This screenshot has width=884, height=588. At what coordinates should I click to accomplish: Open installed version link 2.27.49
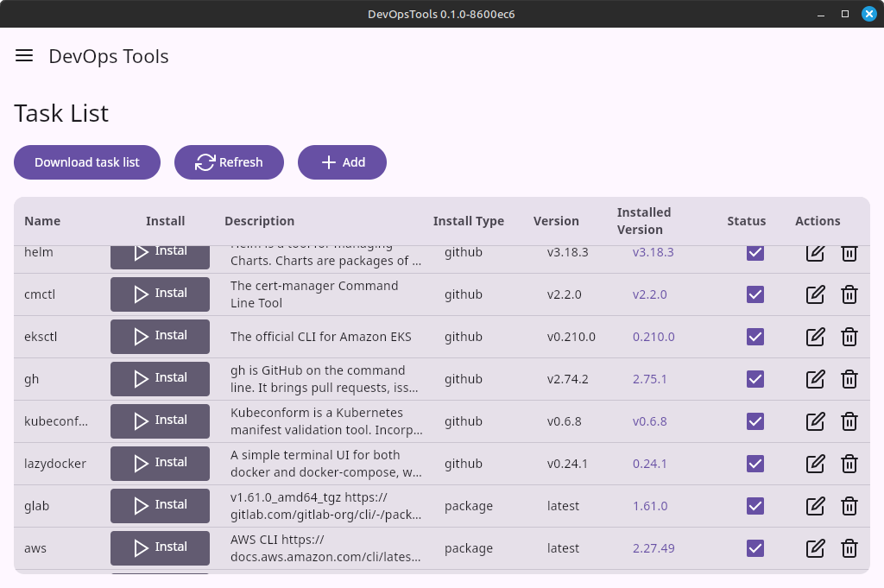pyautogui.click(x=654, y=548)
